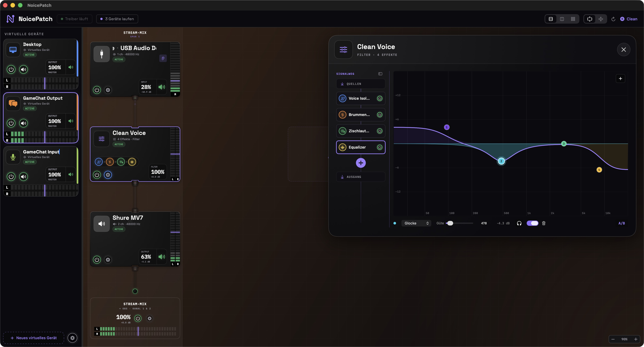Add new effect with purple plus button
The height and width of the screenshot is (347, 644).
pos(361,163)
